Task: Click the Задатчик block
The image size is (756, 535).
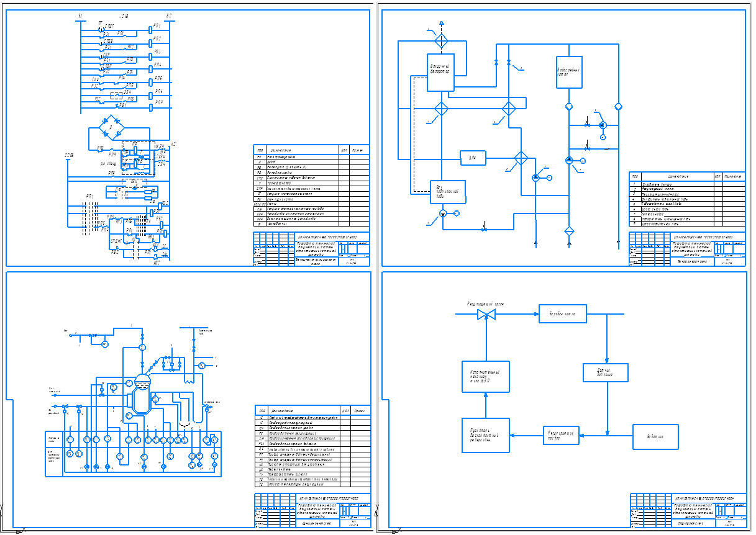Action: pyautogui.click(x=655, y=437)
